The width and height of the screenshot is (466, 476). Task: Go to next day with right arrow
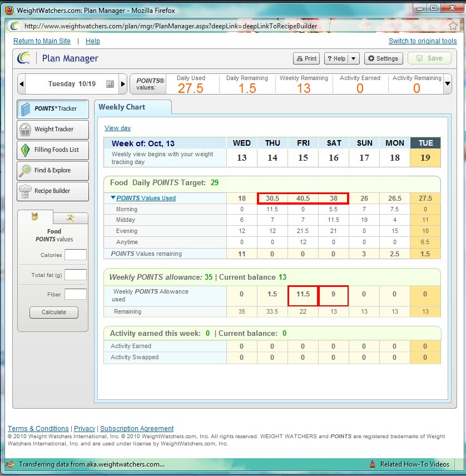123,84
